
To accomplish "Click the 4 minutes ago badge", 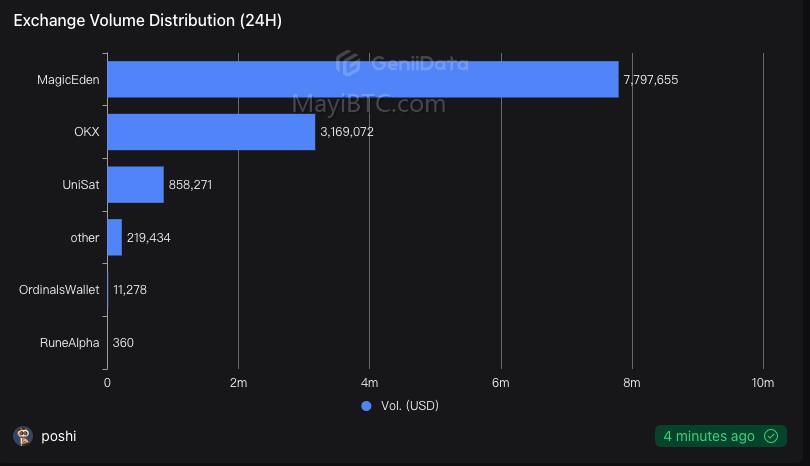I will click(x=721, y=436).
